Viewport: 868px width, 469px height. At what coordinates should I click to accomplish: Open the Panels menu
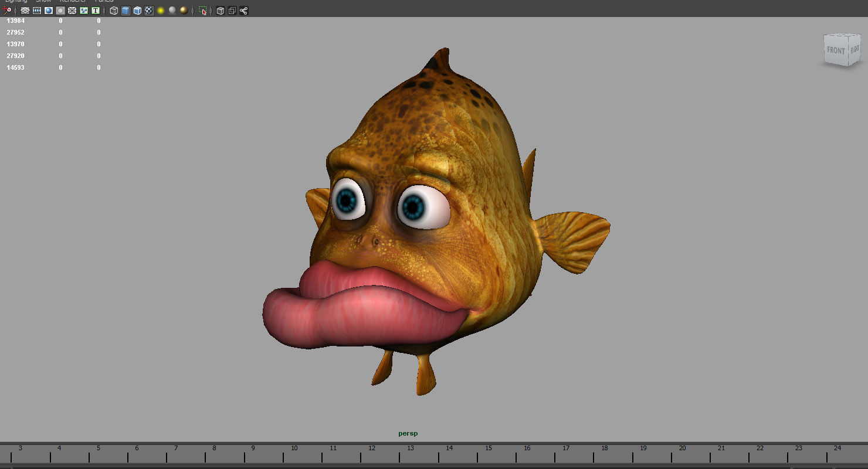[x=104, y=1]
